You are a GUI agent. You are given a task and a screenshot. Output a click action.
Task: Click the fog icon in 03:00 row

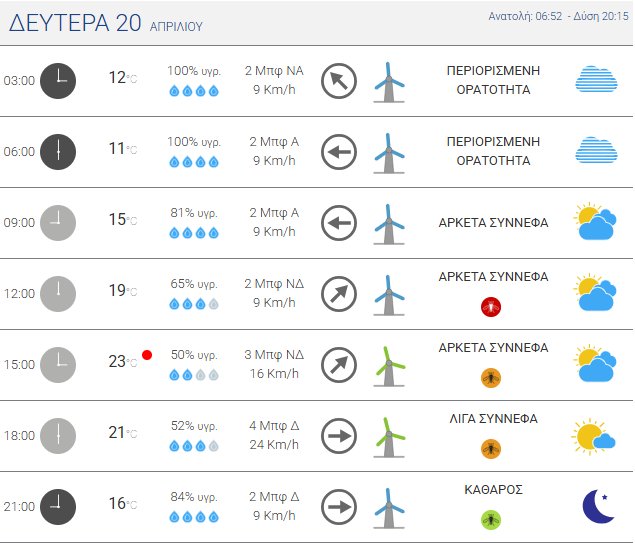pyautogui.click(x=596, y=81)
